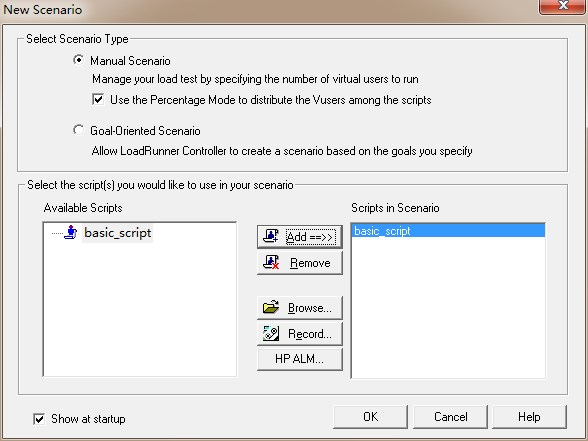Select basic_script in Available Scripts tree

click(x=117, y=232)
